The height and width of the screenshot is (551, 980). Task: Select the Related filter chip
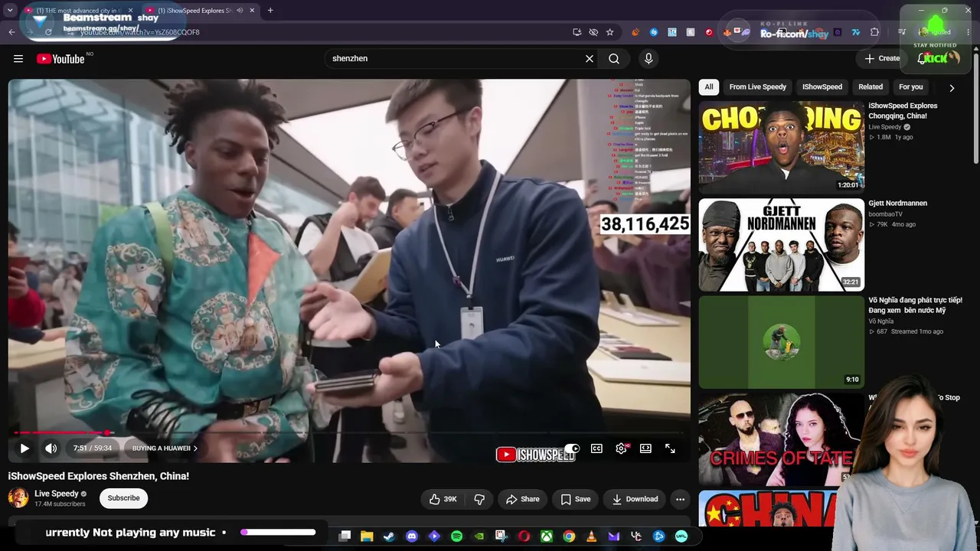click(871, 87)
